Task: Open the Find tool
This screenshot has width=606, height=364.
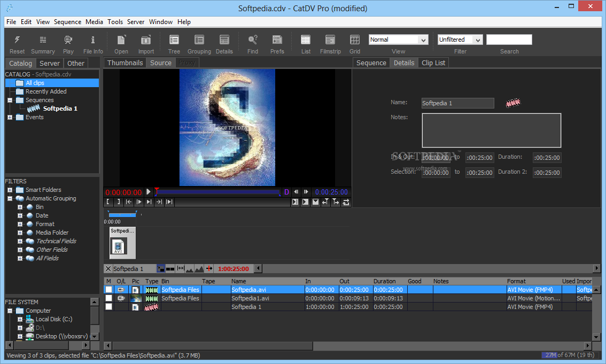Action: click(253, 40)
